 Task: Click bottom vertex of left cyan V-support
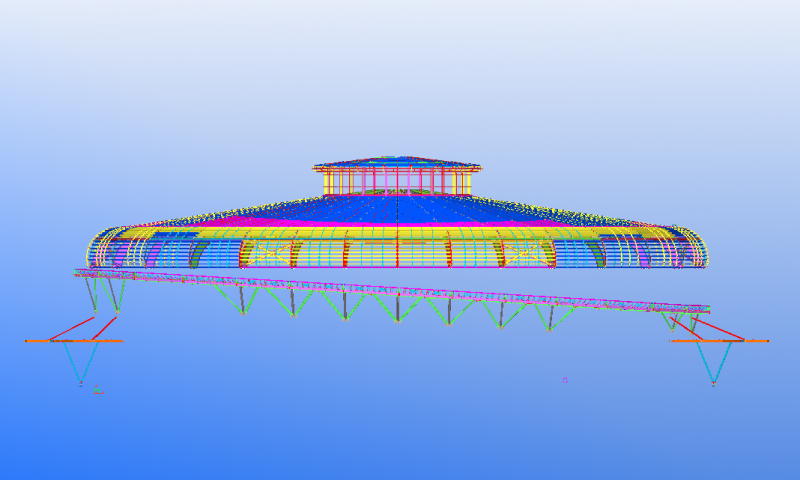(81, 383)
